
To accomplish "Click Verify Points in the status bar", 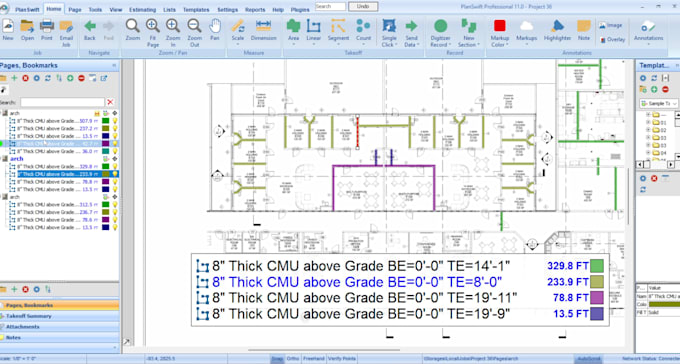I will (342, 359).
